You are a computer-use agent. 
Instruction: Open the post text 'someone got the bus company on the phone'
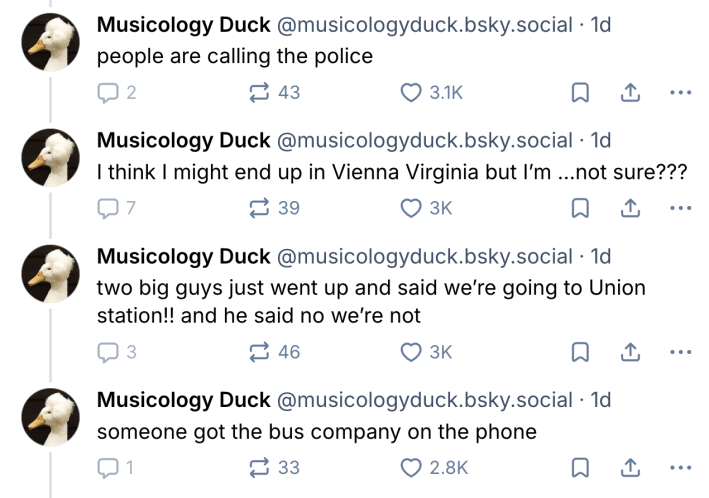pos(316,432)
